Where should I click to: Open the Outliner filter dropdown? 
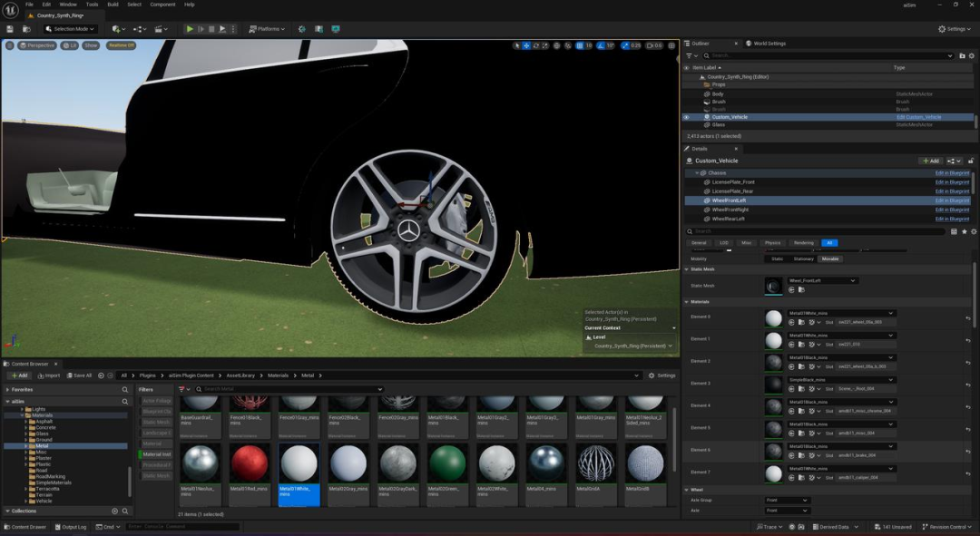(690, 55)
